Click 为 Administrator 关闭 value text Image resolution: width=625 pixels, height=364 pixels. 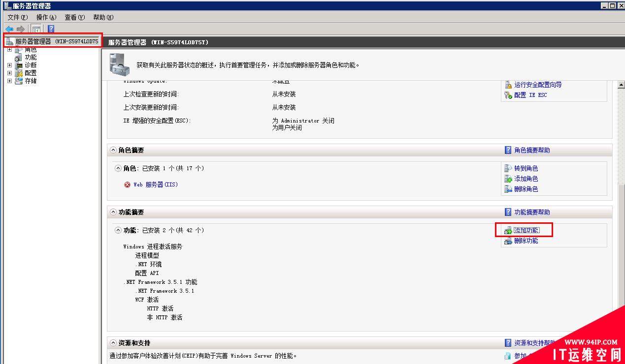coord(303,121)
